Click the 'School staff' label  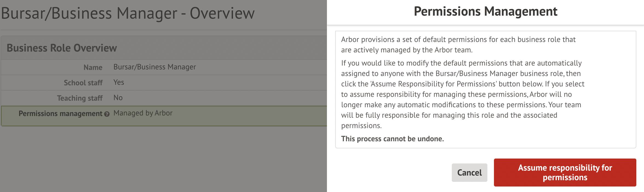83,83
